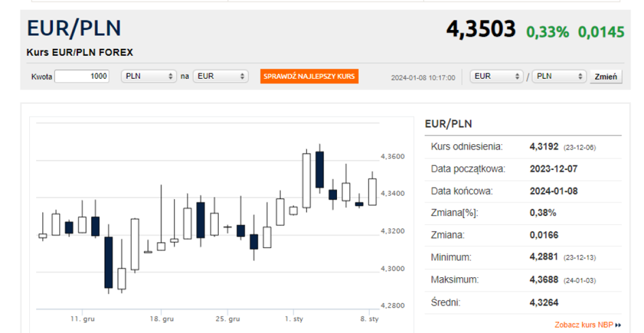This screenshot has height=333, width=644.
Task: Open the Zobacz kurs NBP link
Action: (x=588, y=325)
